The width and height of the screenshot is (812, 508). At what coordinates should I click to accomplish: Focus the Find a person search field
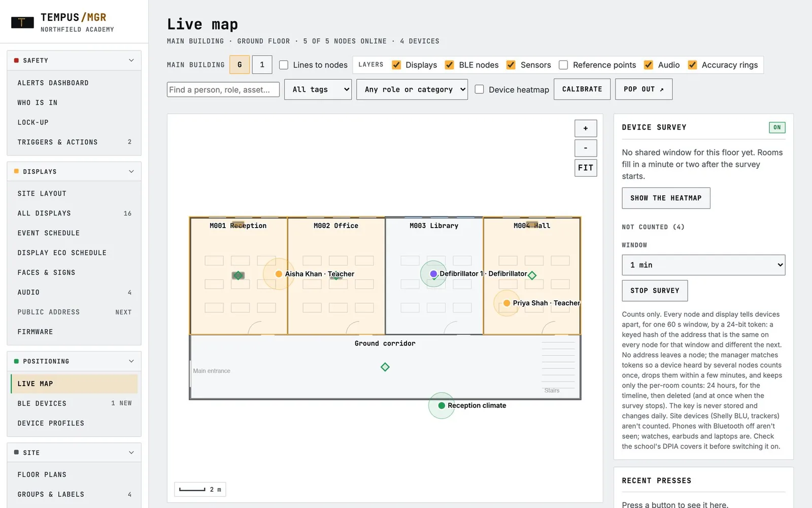223,89
